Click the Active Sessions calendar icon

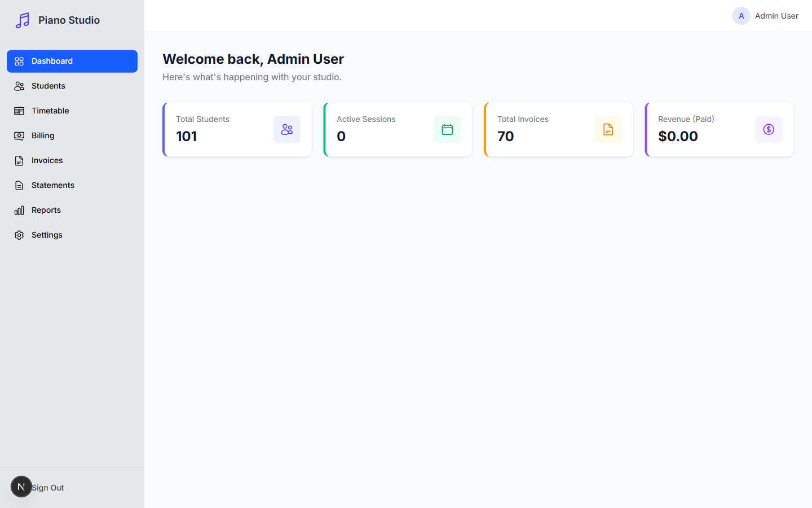pyautogui.click(x=447, y=129)
